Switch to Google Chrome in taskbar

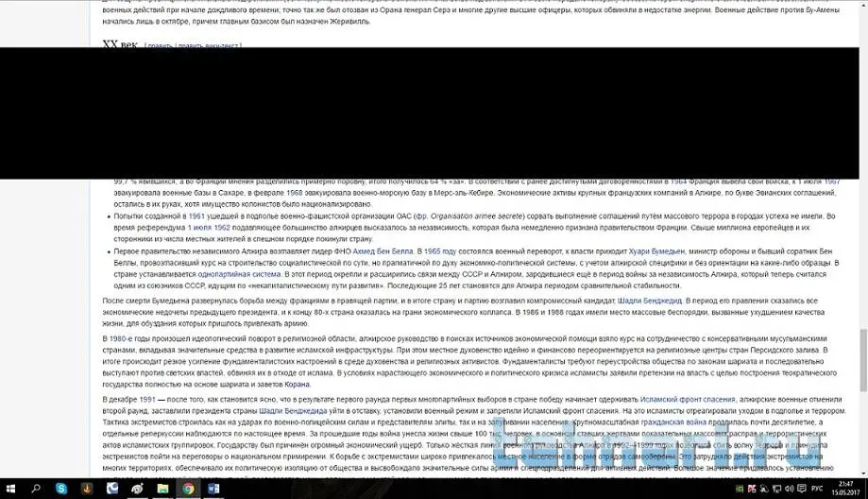click(188, 489)
